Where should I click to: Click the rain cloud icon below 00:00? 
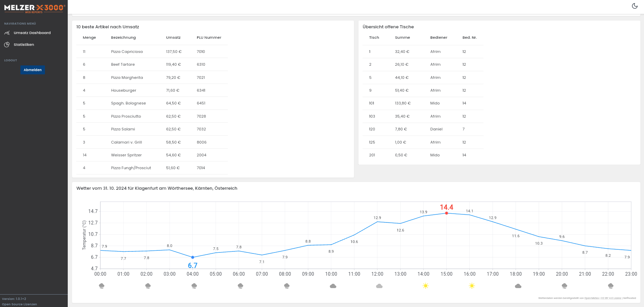[x=101, y=286]
